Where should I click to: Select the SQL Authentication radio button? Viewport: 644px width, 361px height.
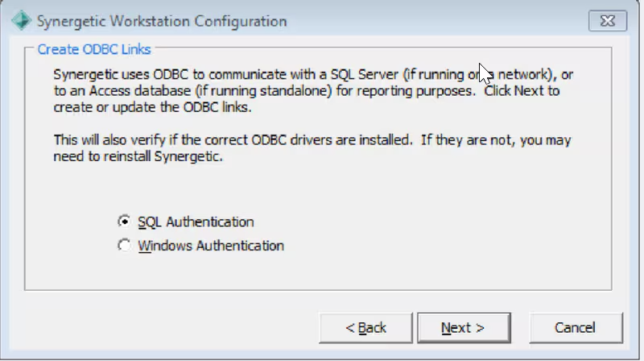coord(124,222)
